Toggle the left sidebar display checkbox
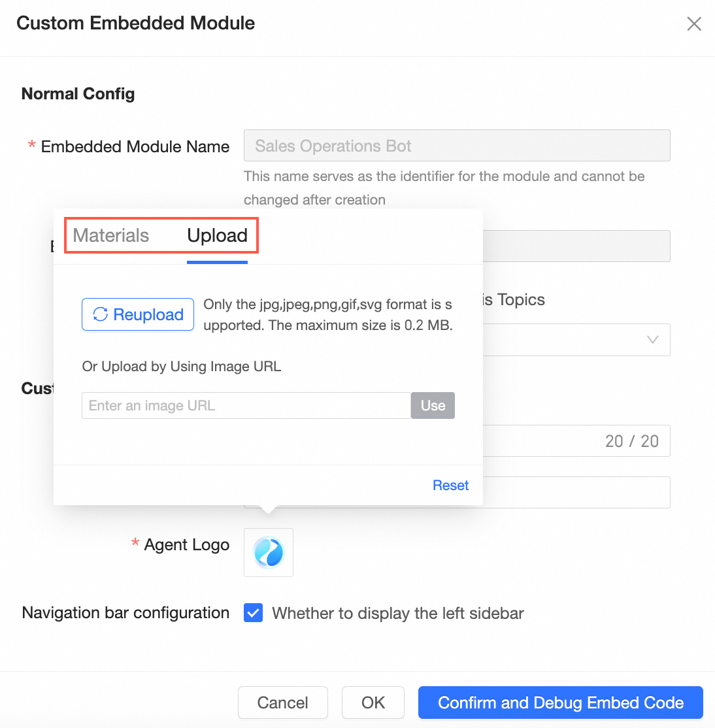This screenshot has width=715, height=728. click(253, 613)
